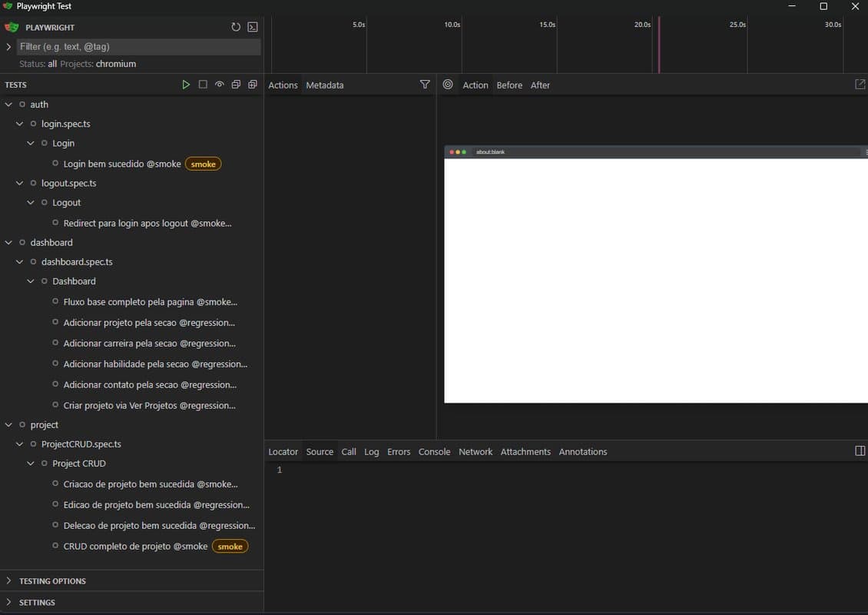Collapse the dashboard.spec.ts file node
Image resolution: width=868 pixels, height=615 pixels.
tap(20, 262)
